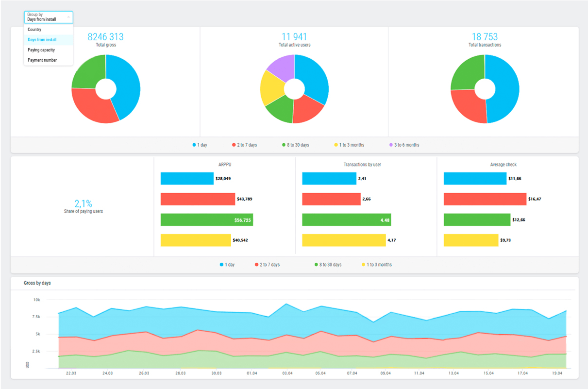Pick Payment number from dropdown list
Viewport: 588px width, 389px height.
[42, 60]
